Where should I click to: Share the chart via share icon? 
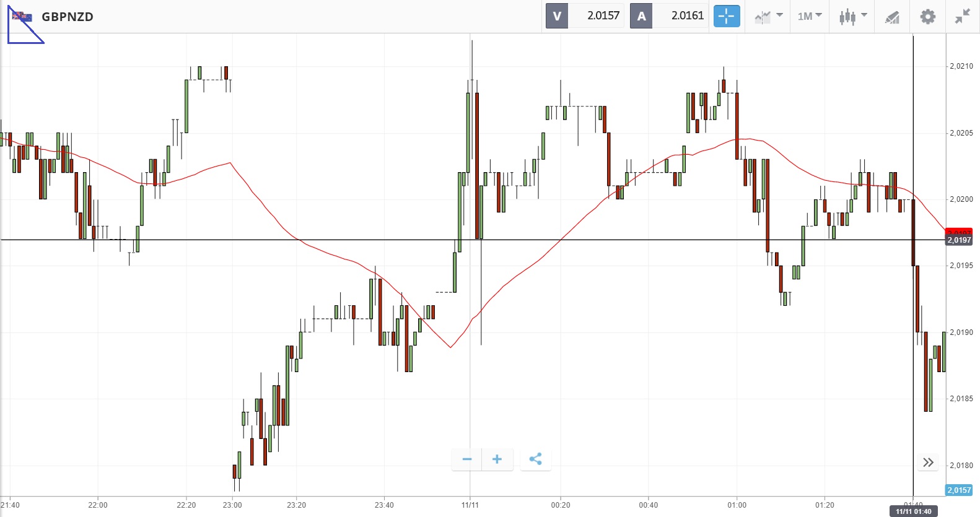pos(536,459)
